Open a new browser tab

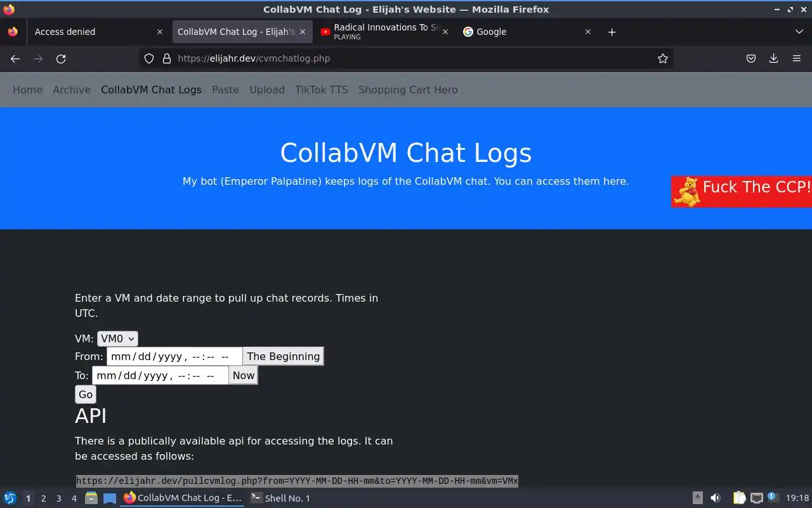point(612,32)
